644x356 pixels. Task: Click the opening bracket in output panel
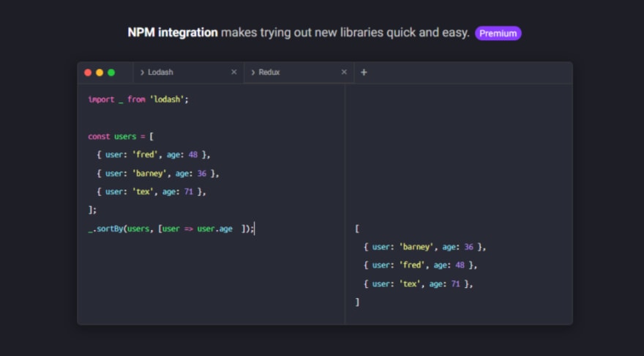[357, 229]
